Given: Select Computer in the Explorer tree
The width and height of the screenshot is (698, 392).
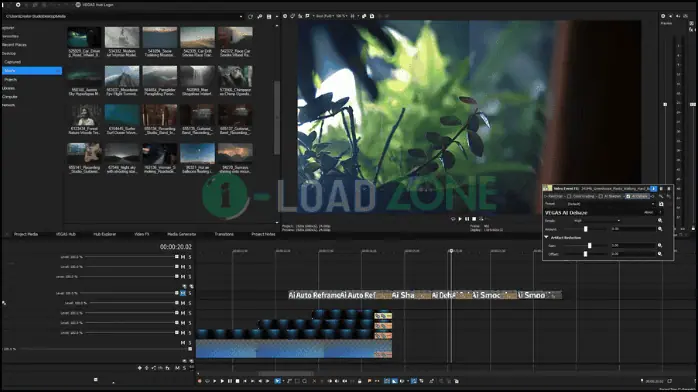Looking at the screenshot, I should click(x=10, y=97).
